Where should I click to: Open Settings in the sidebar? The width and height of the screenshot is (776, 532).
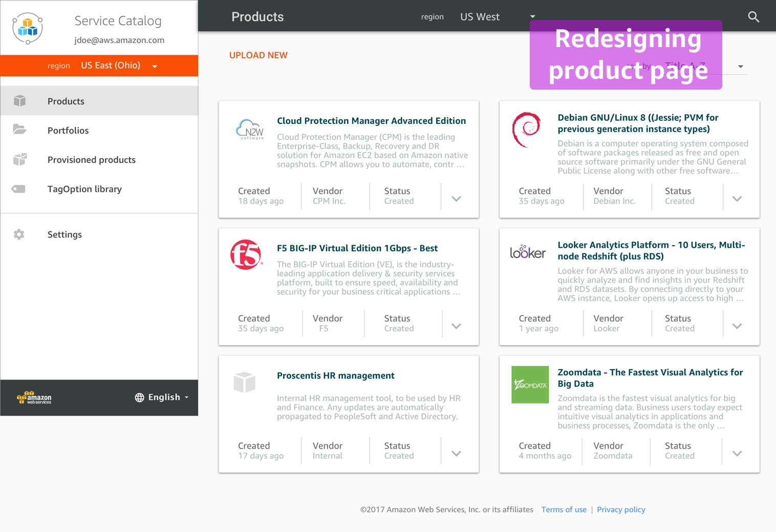point(99,234)
